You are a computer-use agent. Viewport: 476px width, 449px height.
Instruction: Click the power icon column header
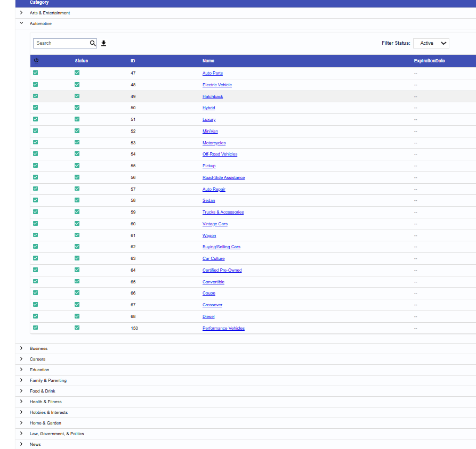point(36,61)
